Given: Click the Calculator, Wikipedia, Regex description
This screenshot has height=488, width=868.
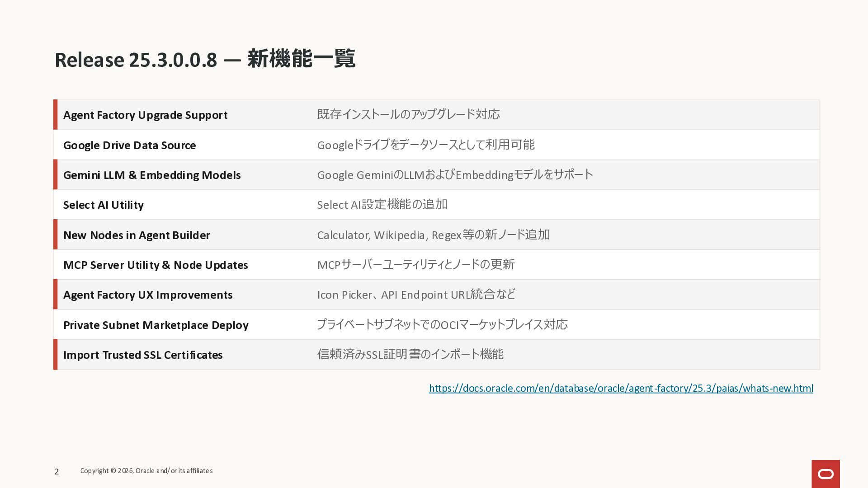Looking at the screenshot, I should [433, 235].
